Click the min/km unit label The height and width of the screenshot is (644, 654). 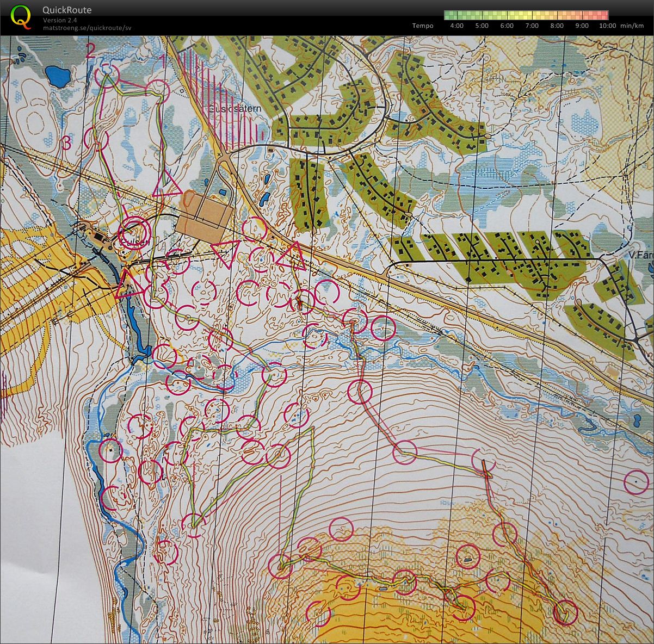pyautogui.click(x=632, y=26)
